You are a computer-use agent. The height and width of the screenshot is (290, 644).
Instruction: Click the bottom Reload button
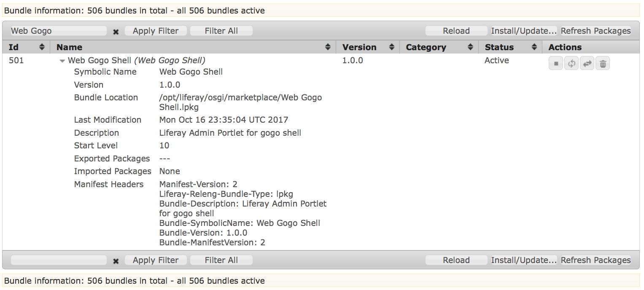(x=456, y=260)
